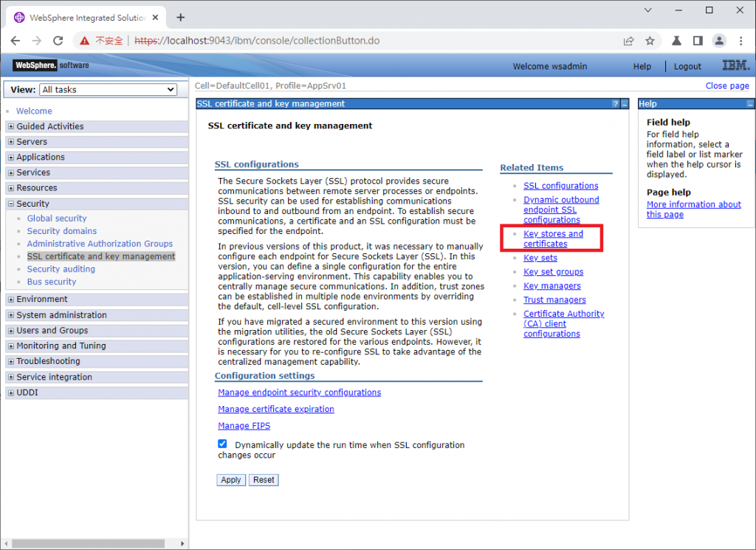Click the Reset button
Screen dimensions: 756x550
pyautogui.click(x=264, y=480)
